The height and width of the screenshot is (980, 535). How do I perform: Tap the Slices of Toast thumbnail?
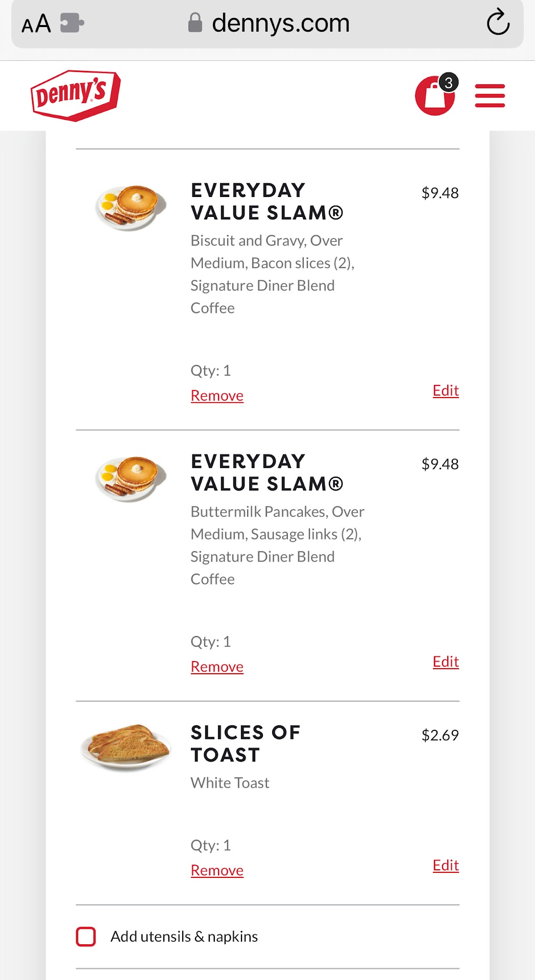click(126, 746)
